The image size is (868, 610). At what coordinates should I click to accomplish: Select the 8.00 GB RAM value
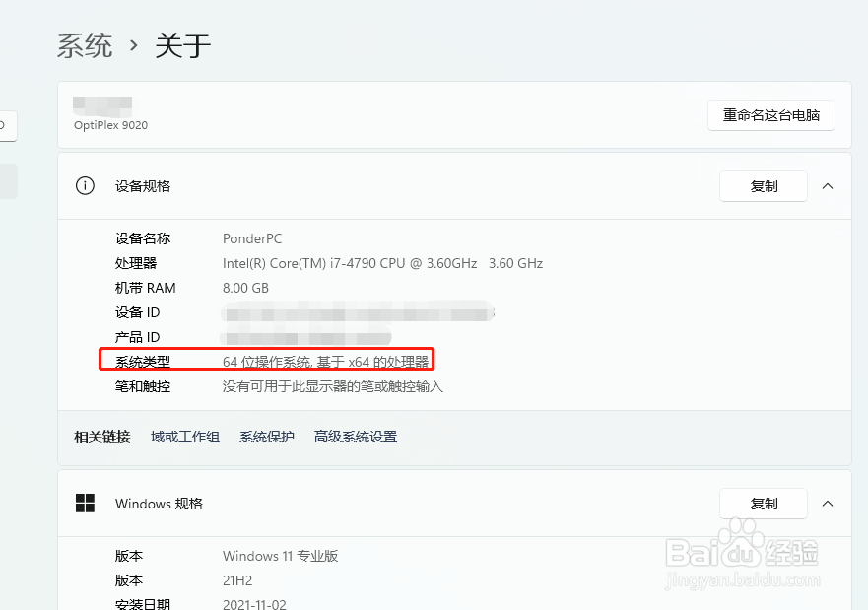(x=245, y=288)
